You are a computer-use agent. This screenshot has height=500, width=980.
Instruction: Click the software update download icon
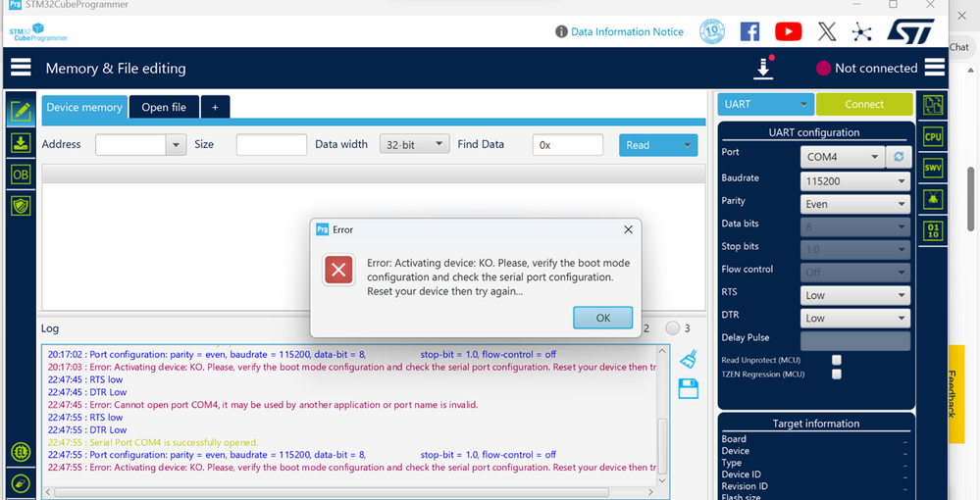[x=764, y=68]
